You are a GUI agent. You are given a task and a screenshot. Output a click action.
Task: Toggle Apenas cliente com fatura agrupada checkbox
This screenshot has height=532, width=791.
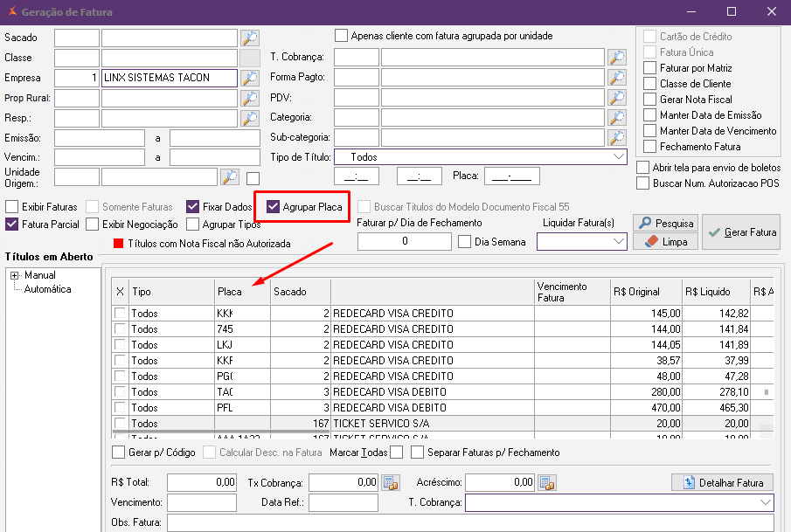click(x=342, y=36)
